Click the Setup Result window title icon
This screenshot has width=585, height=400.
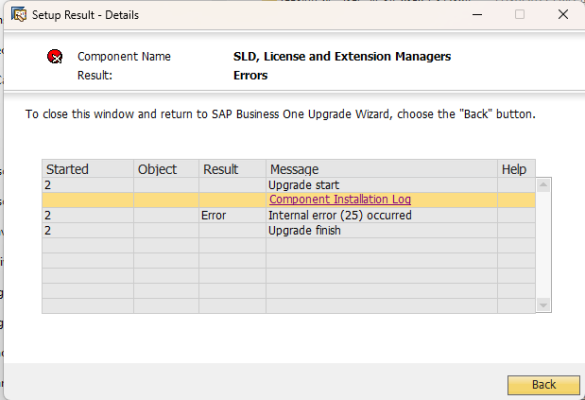18,15
